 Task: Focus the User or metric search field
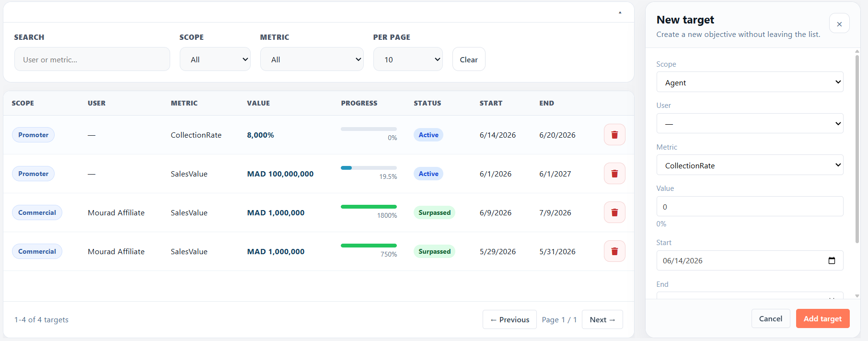click(92, 59)
